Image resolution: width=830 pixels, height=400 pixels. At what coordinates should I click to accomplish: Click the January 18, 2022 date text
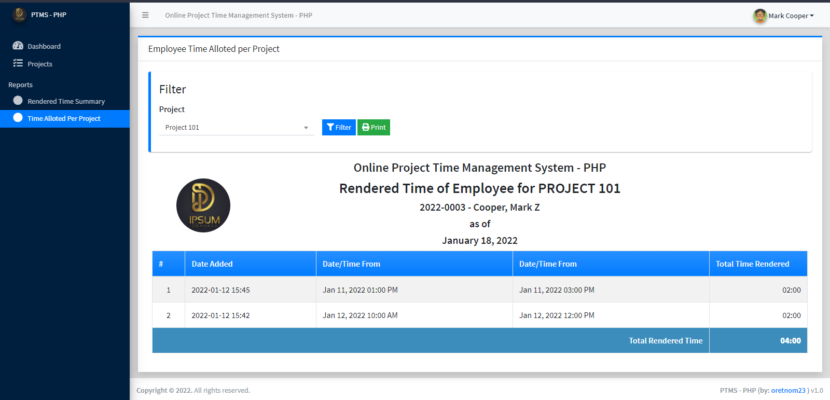point(480,241)
